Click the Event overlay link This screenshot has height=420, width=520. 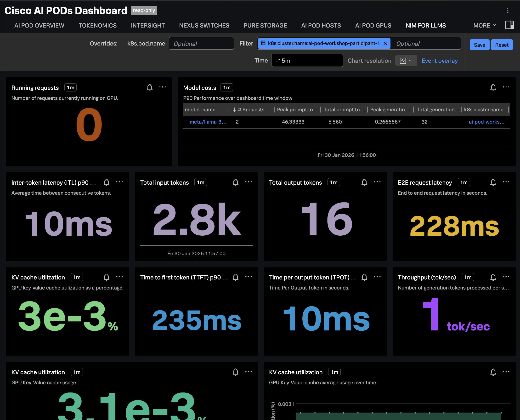pos(440,61)
